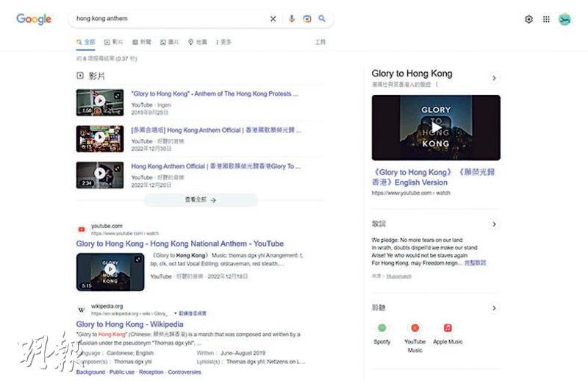588x381 pixels.
Task: Play the Glory to Hong Kong panel video
Action: 436,128
